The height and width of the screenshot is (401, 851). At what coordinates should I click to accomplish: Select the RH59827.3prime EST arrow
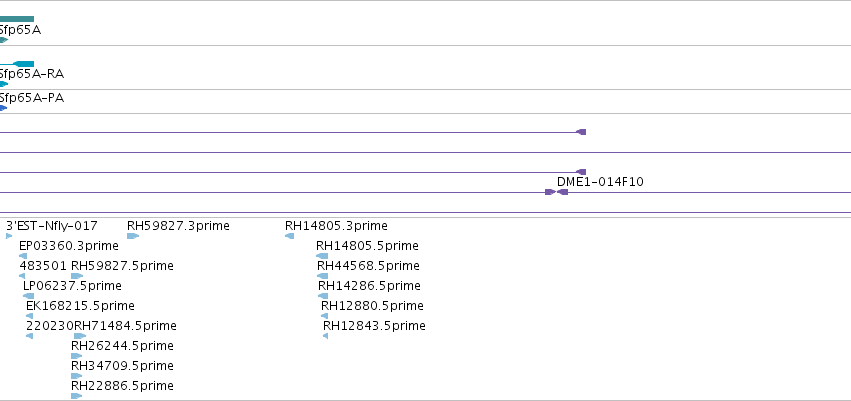click(133, 236)
